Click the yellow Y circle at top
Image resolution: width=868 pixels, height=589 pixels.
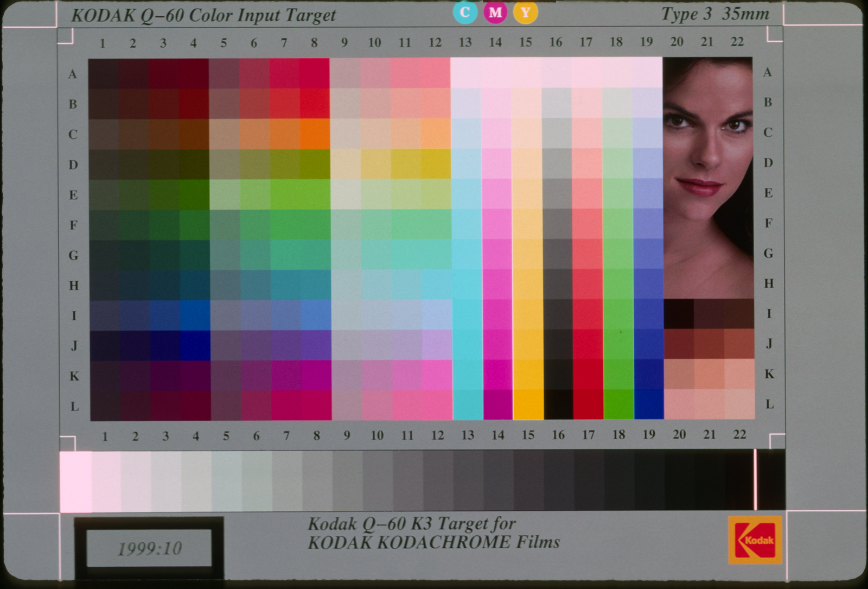526,12
